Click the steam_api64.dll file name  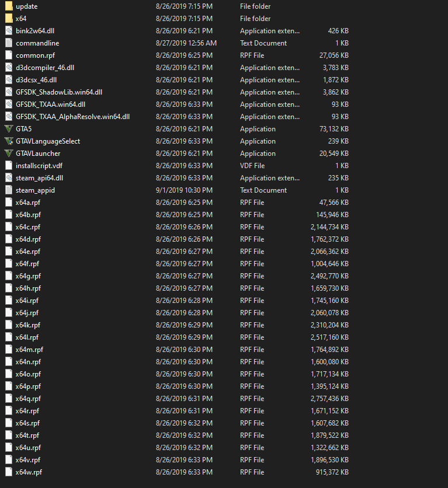click(39, 178)
